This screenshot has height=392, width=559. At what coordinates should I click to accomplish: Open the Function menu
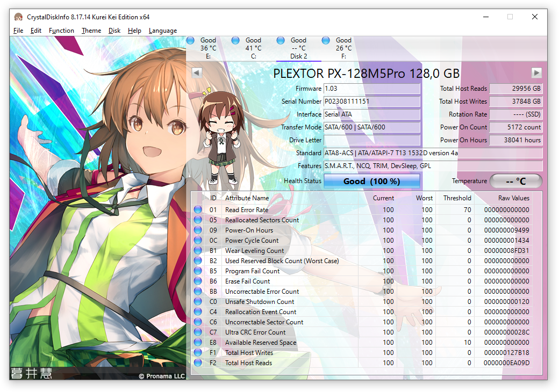61,31
